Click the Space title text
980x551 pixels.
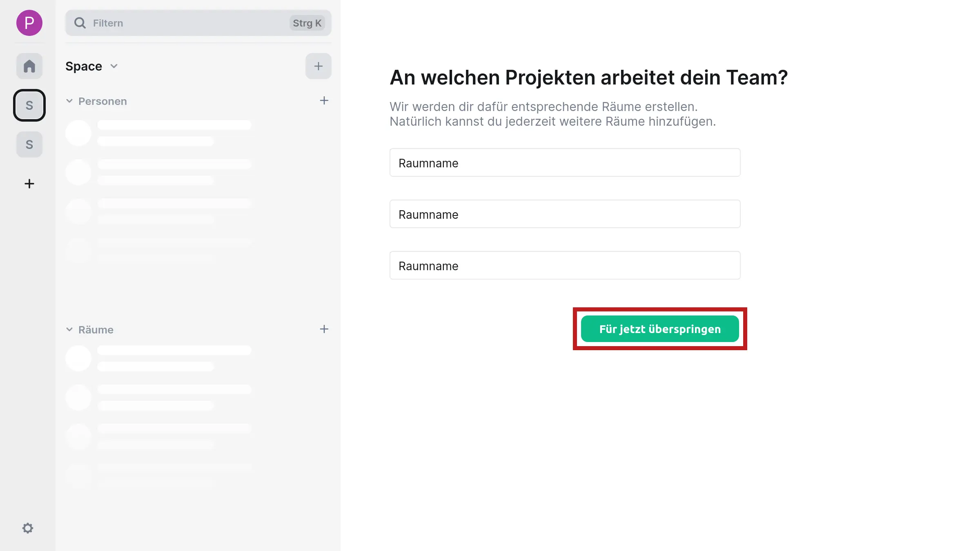[x=84, y=66]
